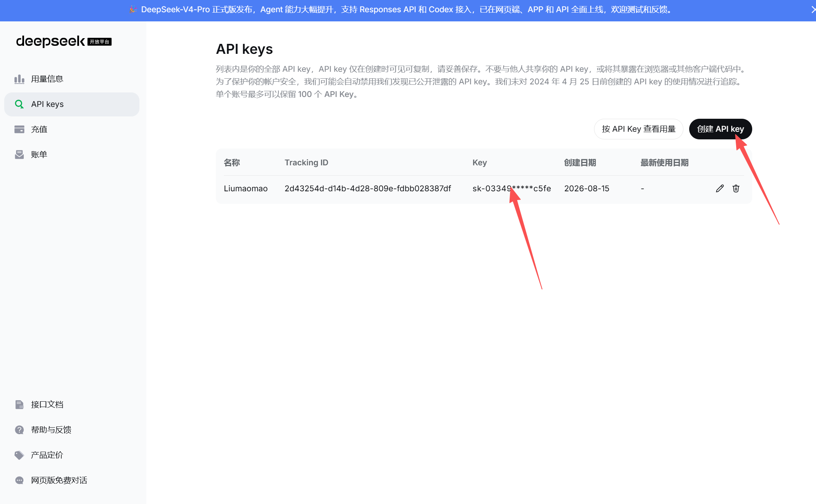Click the last-used dash for Liumaomao

(643, 189)
